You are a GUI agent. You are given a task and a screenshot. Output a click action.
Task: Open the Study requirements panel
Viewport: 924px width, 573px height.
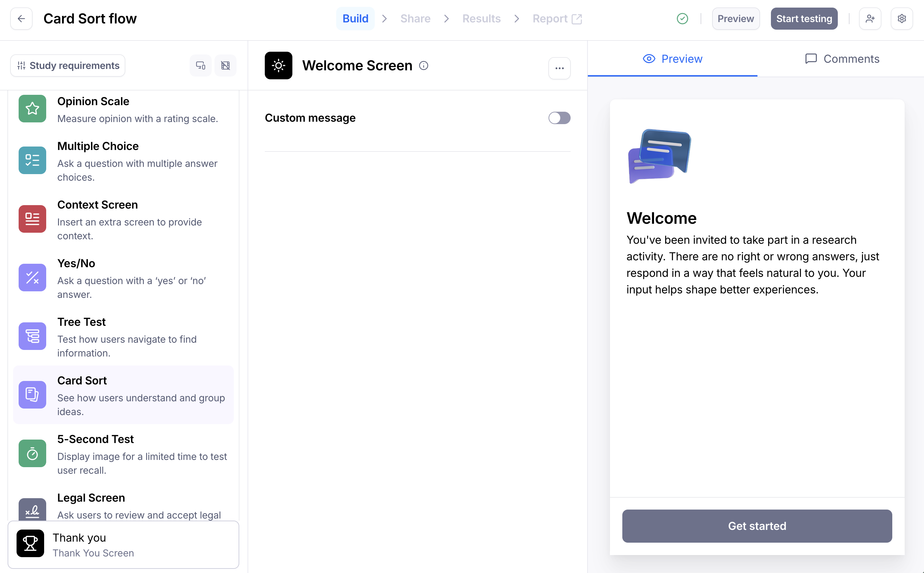[x=68, y=66]
